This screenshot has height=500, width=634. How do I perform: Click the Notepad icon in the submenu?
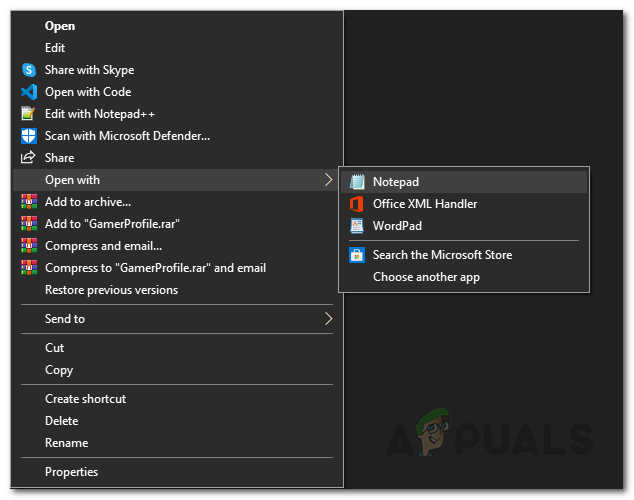click(x=357, y=182)
